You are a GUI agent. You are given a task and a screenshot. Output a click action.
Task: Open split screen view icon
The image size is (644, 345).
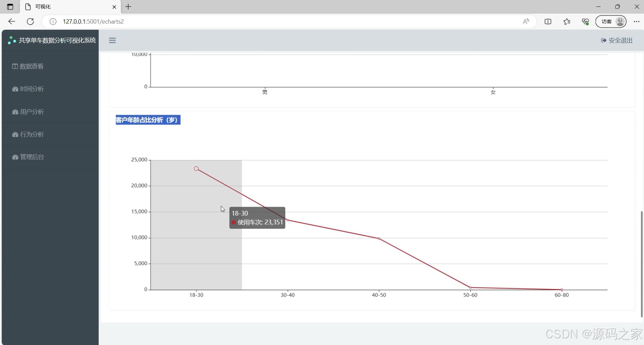click(548, 21)
